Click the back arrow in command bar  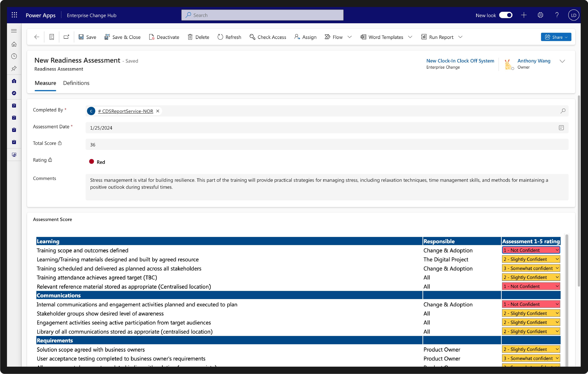[x=37, y=37]
